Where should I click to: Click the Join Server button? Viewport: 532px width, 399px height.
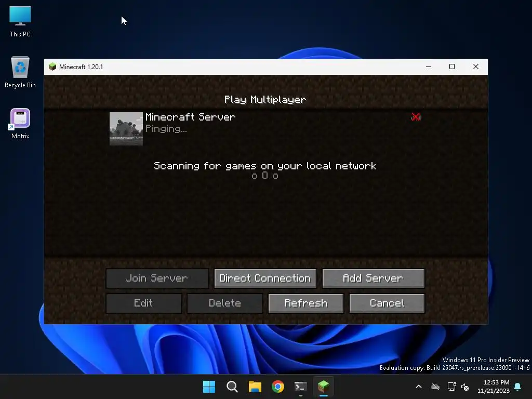[x=157, y=278]
